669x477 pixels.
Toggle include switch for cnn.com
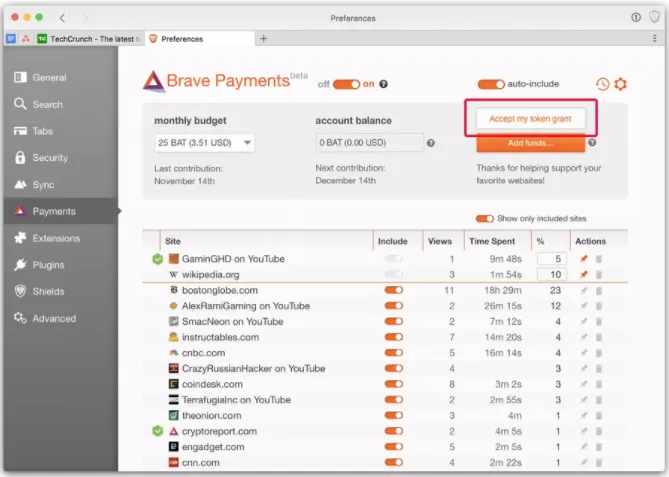coord(394,462)
